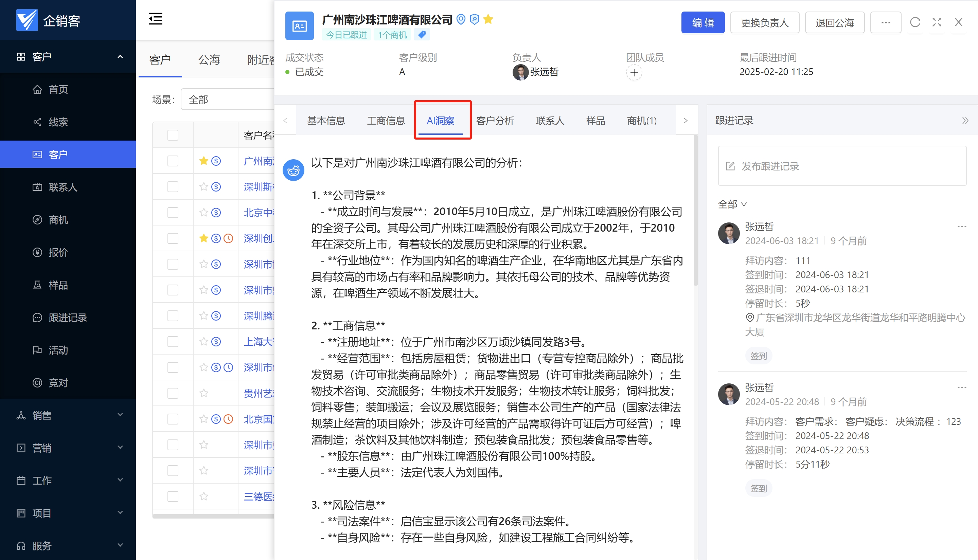The image size is (978, 560).
Task: Click the fullscreen expand icon
Action: [937, 22]
